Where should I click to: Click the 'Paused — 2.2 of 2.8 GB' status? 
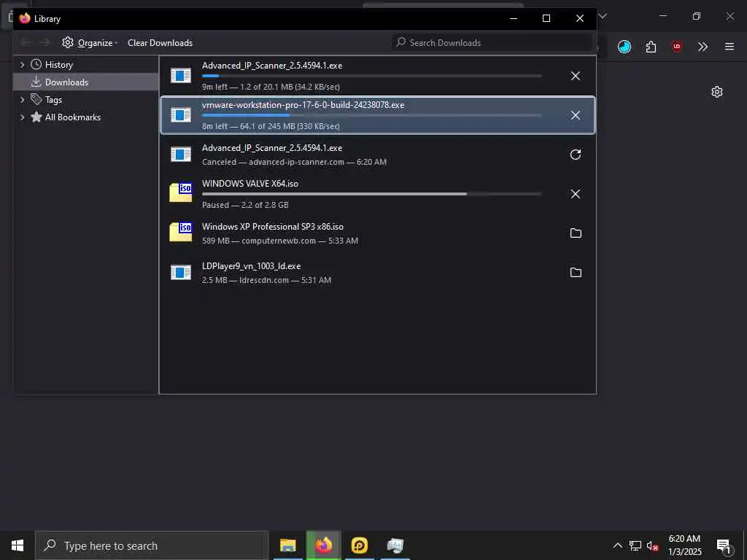point(245,205)
